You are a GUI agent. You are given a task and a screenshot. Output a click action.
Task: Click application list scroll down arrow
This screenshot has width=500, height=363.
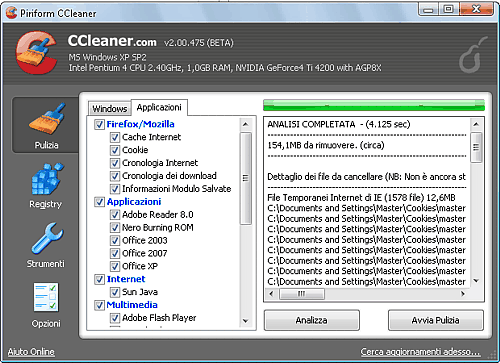(246, 321)
